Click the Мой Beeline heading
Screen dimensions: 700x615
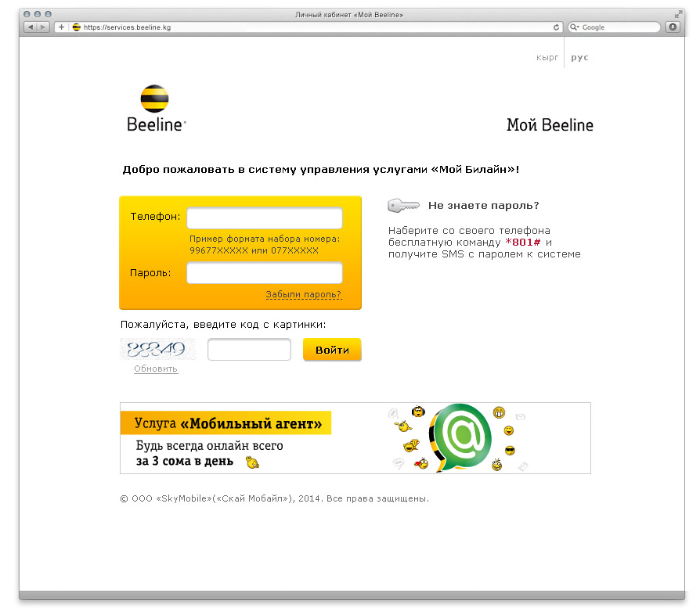[x=550, y=125]
